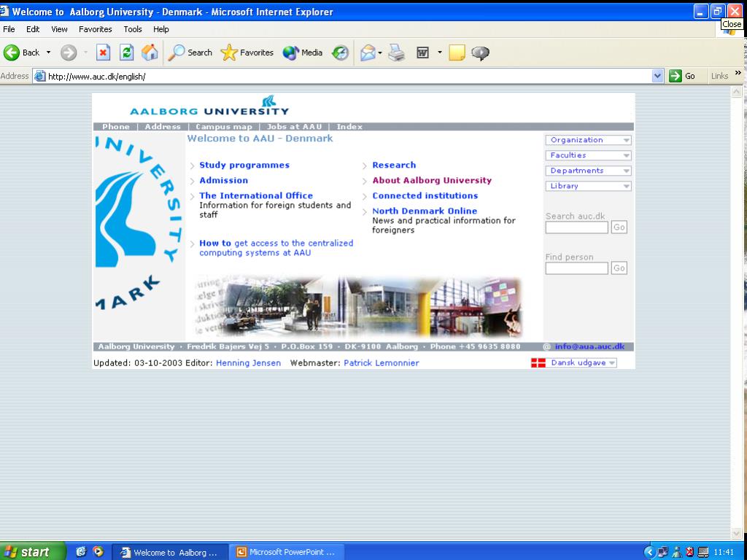Screen dimensions: 747x560
Task: Open North Denmark Online link
Action: tap(425, 211)
